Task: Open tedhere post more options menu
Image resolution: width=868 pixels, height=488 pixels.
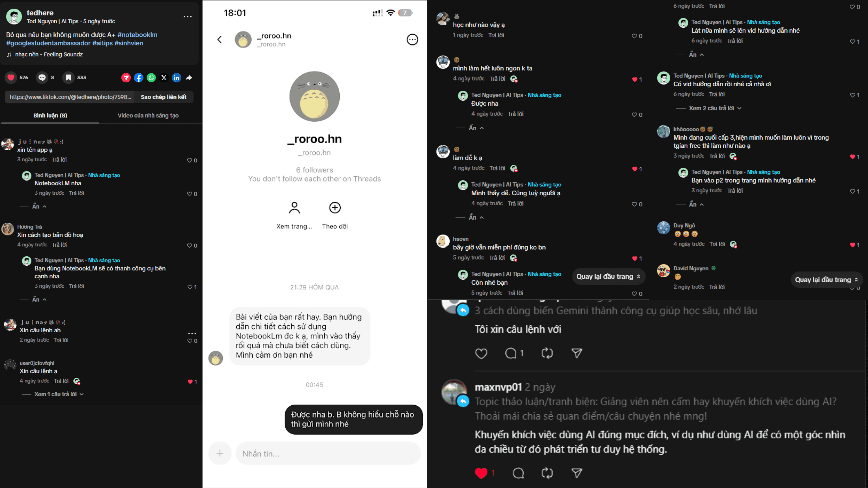Action: coord(188,16)
